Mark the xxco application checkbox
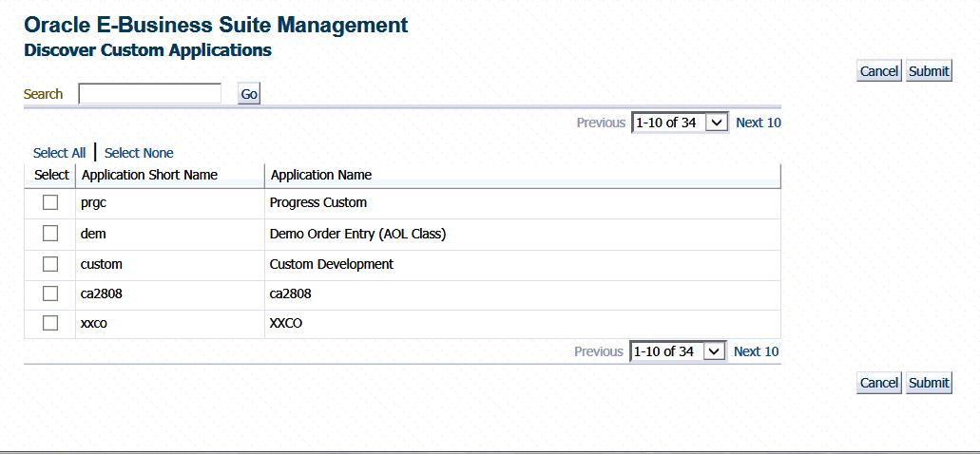980x454 pixels. pyautogui.click(x=50, y=323)
